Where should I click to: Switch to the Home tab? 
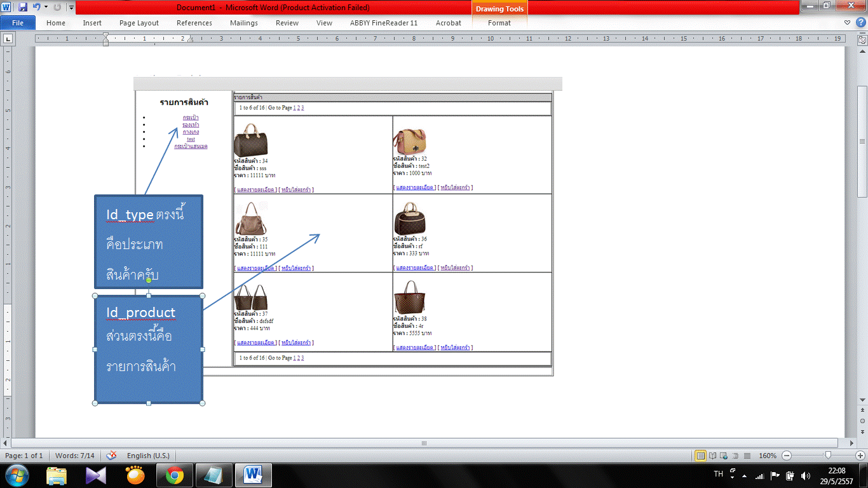(x=56, y=23)
